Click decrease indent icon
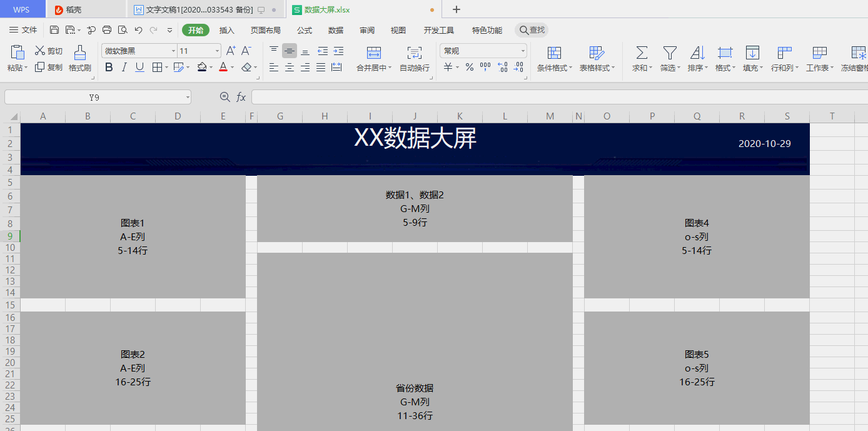This screenshot has width=868, height=431. 322,51
